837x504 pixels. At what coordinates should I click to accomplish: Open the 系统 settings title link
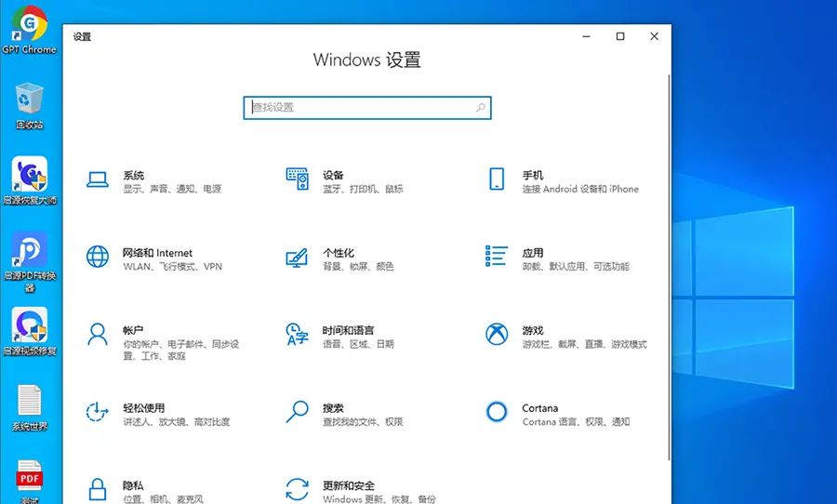click(133, 175)
